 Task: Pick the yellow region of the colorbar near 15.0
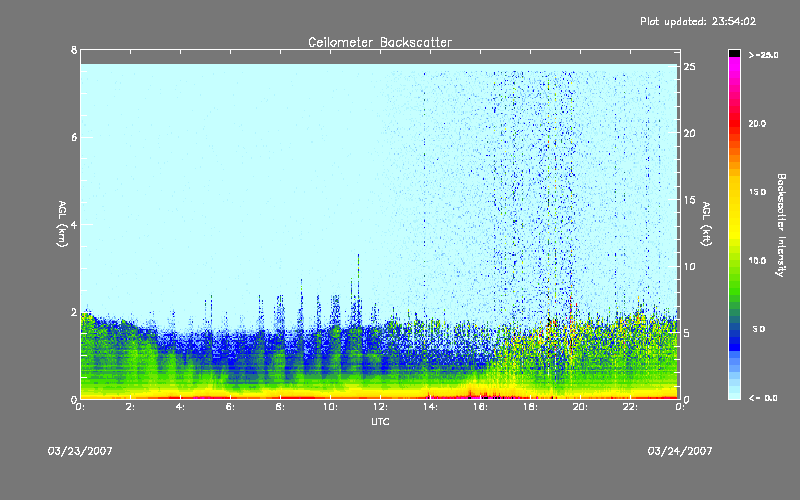[x=734, y=192]
